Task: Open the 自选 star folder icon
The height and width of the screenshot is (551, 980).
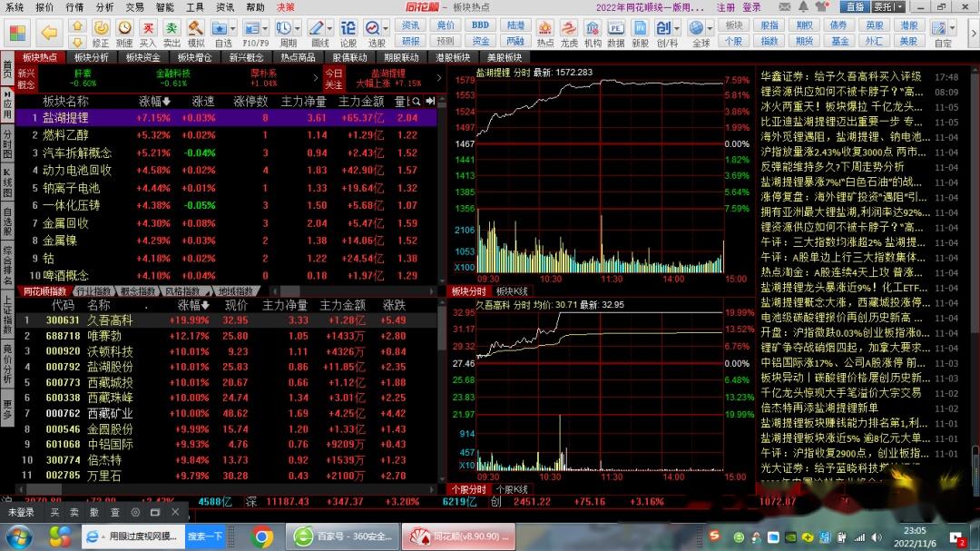Action: [220, 34]
